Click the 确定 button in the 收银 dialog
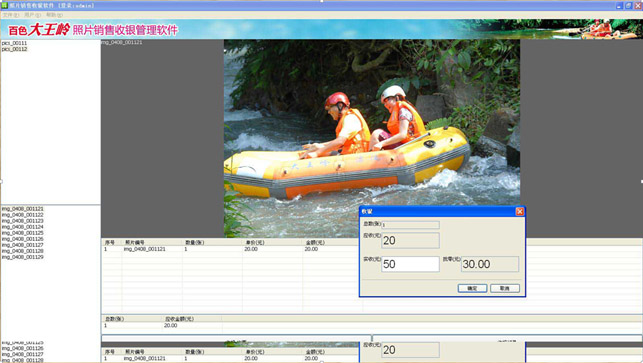Screen dimensions: 643x363 coord(472,288)
